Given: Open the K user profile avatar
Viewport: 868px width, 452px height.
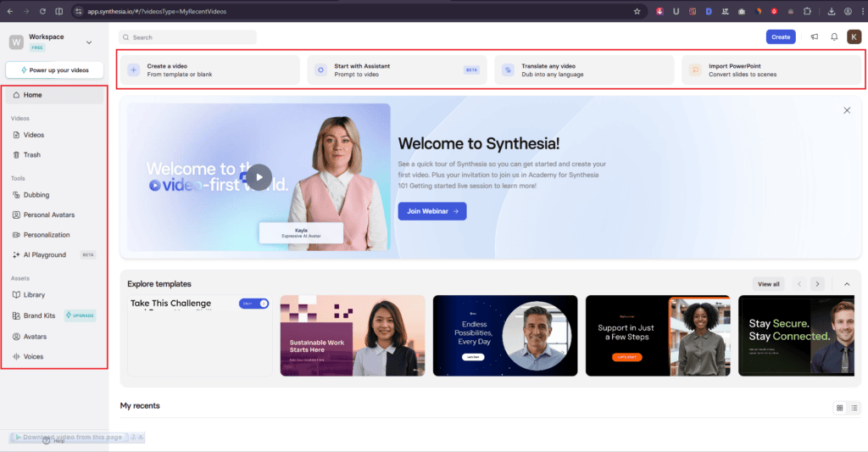Looking at the screenshot, I should (x=854, y=37).
